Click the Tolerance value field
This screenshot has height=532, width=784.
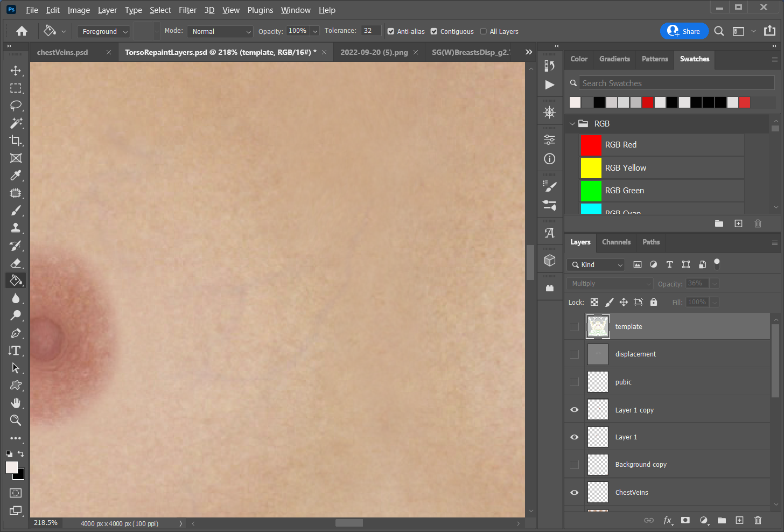pos(371,31)
